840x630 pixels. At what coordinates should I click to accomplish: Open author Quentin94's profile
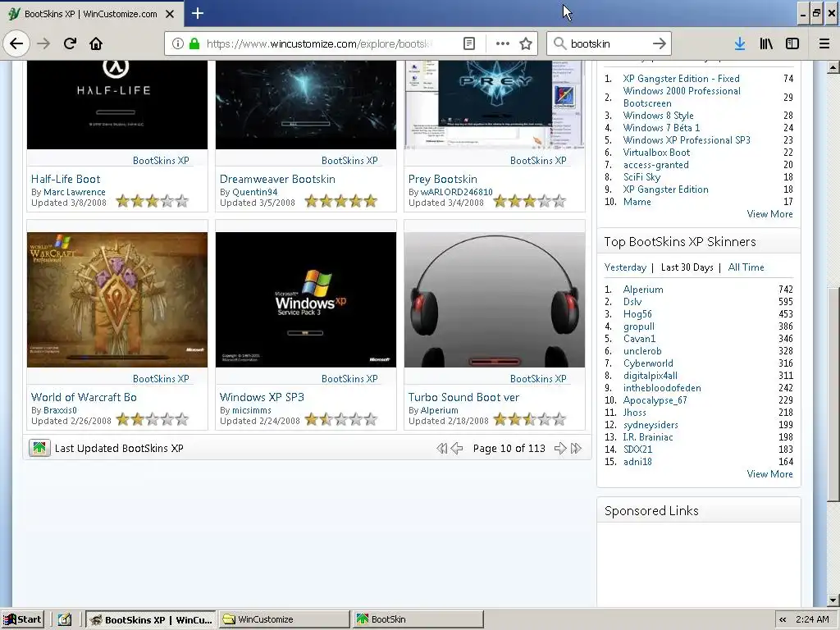(x=255, y=192)
